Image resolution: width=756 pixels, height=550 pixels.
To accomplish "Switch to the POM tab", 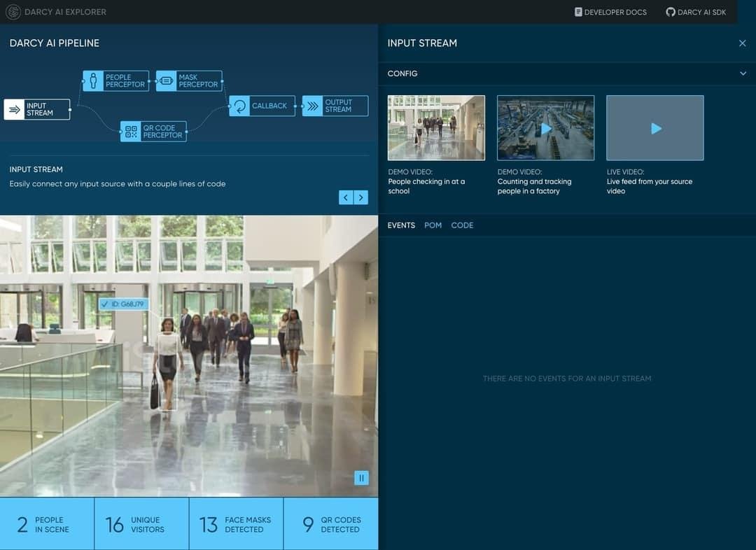I will tap(433, 225).
